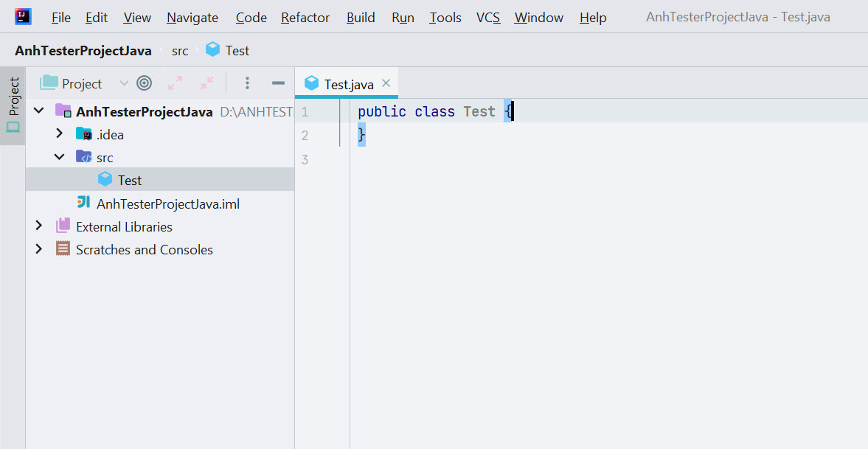Click src in the breadcrumb bar

pyautogui.click(x=180, y=51)
